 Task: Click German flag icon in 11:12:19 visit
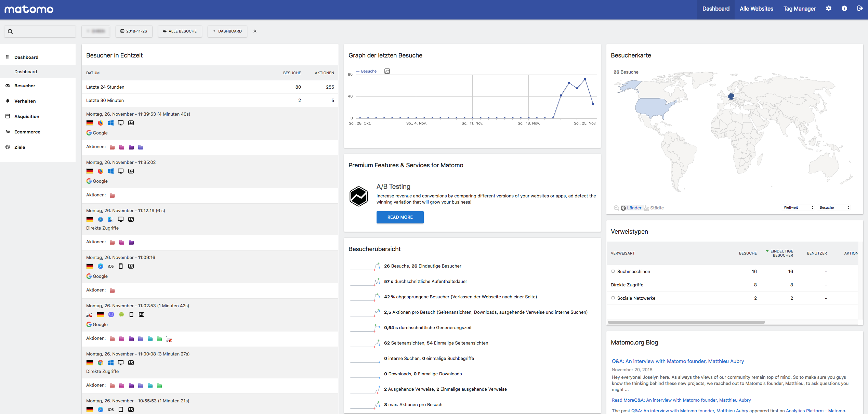[x=90, y=219]
